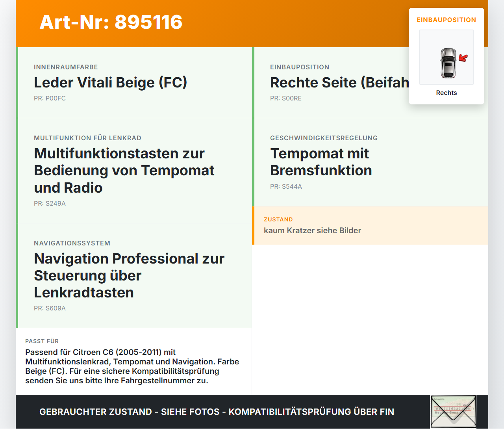
Task: Click the Art-Nr: 895116 heading
Action: [111, 22]
